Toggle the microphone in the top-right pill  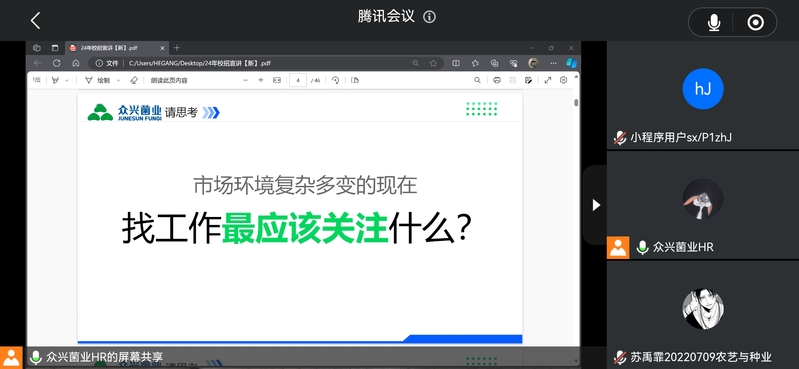pos(714,22)
